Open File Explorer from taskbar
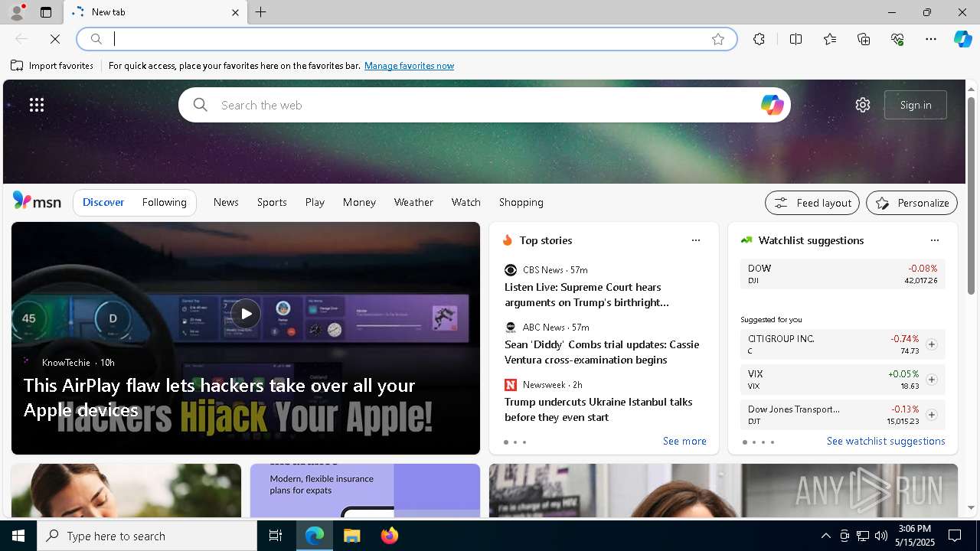The height and width of the screenshot is (551, 980). (352, 536)
